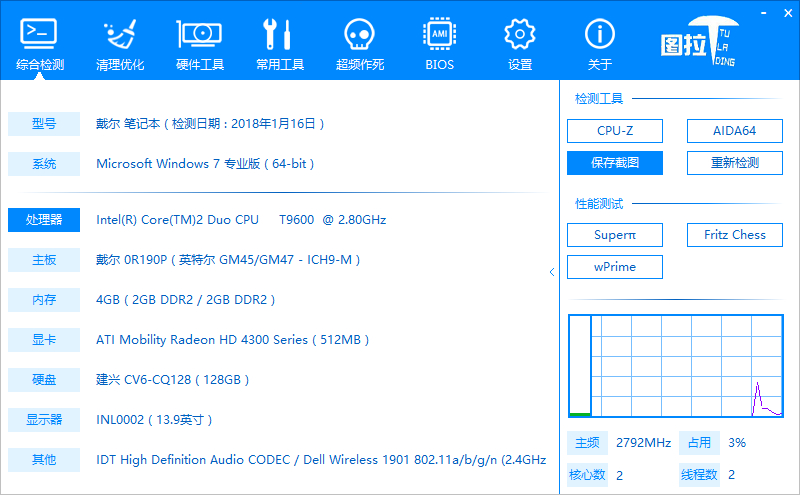800x495 pixels.
Task: Launch AIDA64 tool
Action: [x=735, y=131]
